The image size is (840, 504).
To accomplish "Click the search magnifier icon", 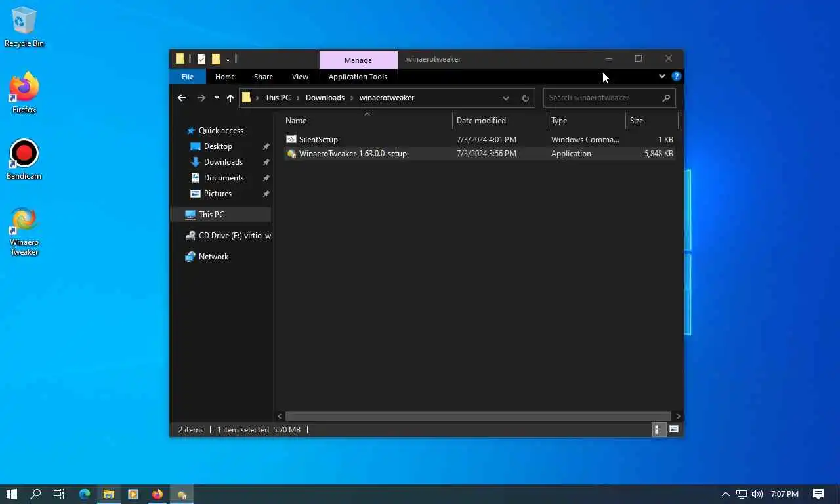I will (x=666, y=98).
